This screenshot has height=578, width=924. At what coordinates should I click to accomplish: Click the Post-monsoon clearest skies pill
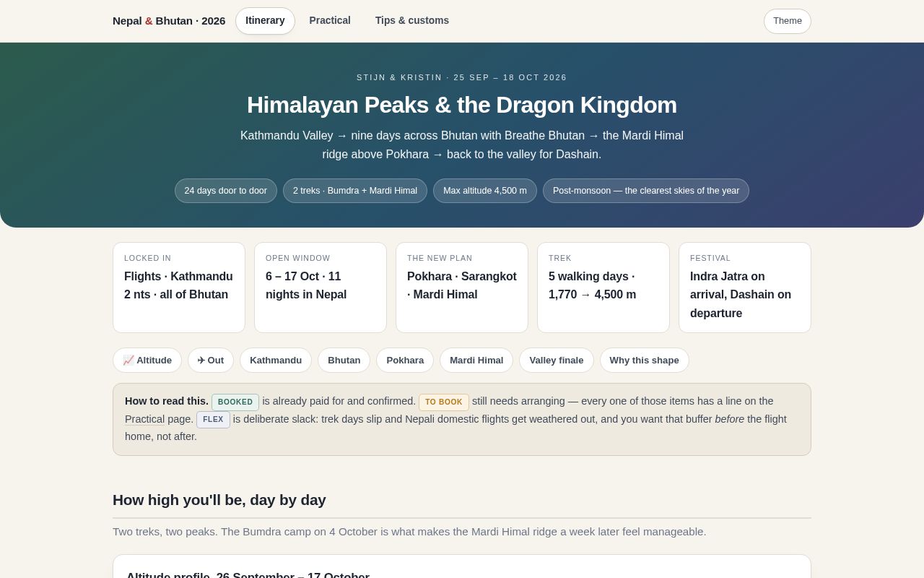tap(646, 191)
